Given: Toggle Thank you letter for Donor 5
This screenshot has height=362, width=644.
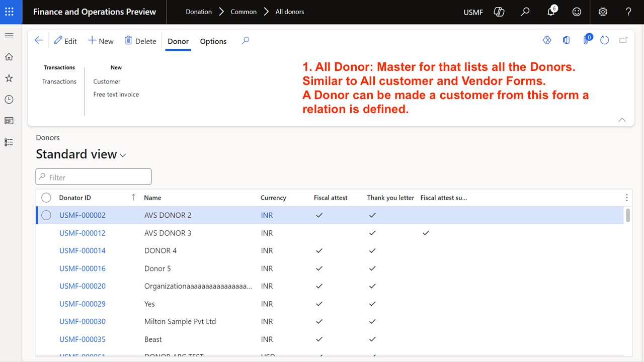Looking at the screenshot, I should pos(372,268).
